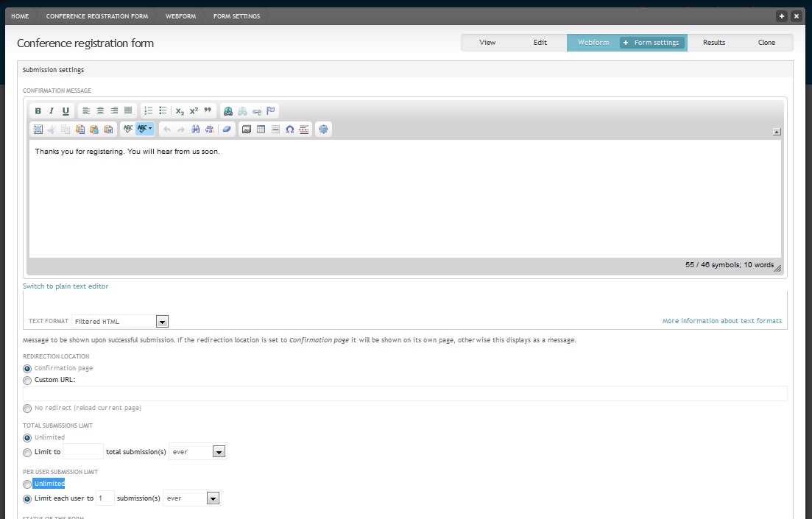Click the total submissions limit field
Viewport: 812px width, 519px height.
coord(83,452)
